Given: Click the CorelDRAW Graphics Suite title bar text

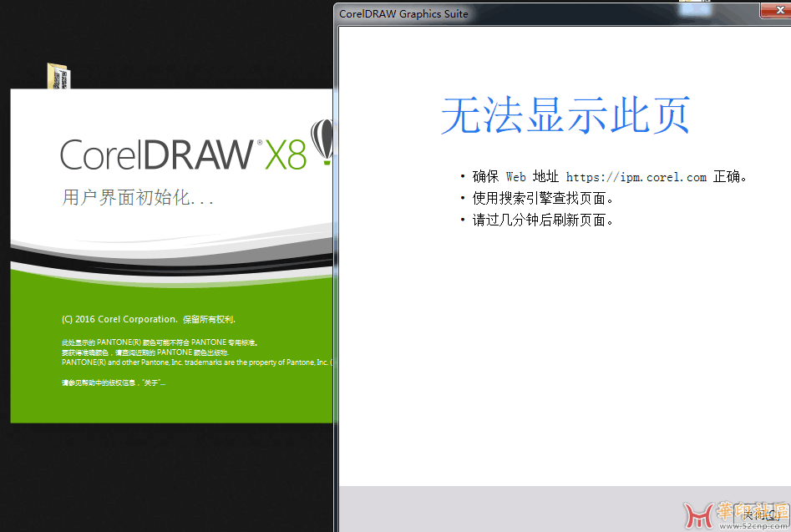Looking at the screenshot, I should click(x=403, y=14).
